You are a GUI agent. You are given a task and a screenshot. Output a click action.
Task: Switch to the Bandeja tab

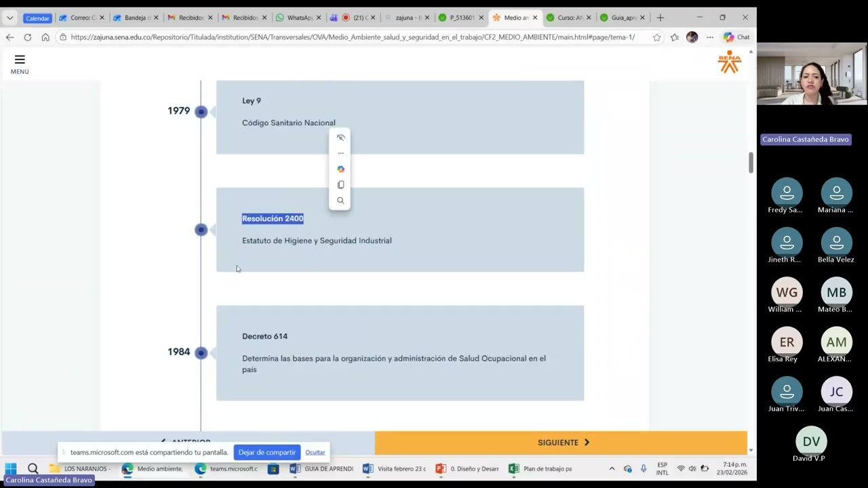tap(136, 18)
